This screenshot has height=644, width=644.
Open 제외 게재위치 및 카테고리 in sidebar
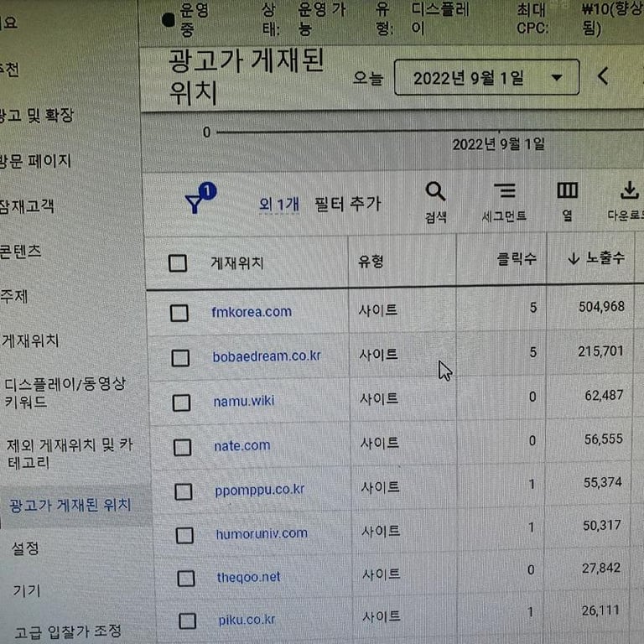[70, 454]
